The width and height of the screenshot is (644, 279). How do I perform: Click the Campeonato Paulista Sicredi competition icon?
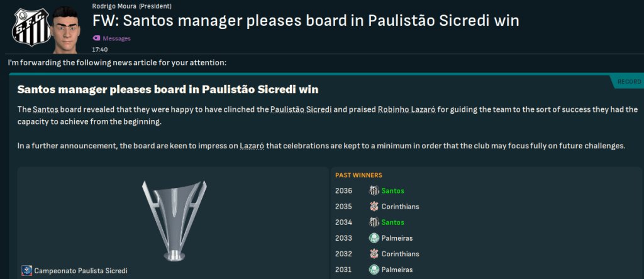26,270
